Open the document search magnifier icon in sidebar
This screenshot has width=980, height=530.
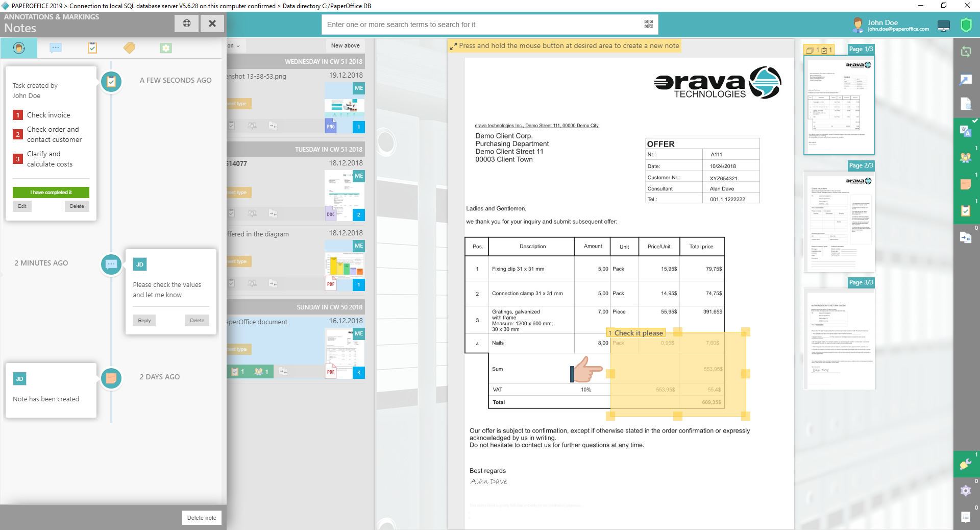[x=966, y=104]
